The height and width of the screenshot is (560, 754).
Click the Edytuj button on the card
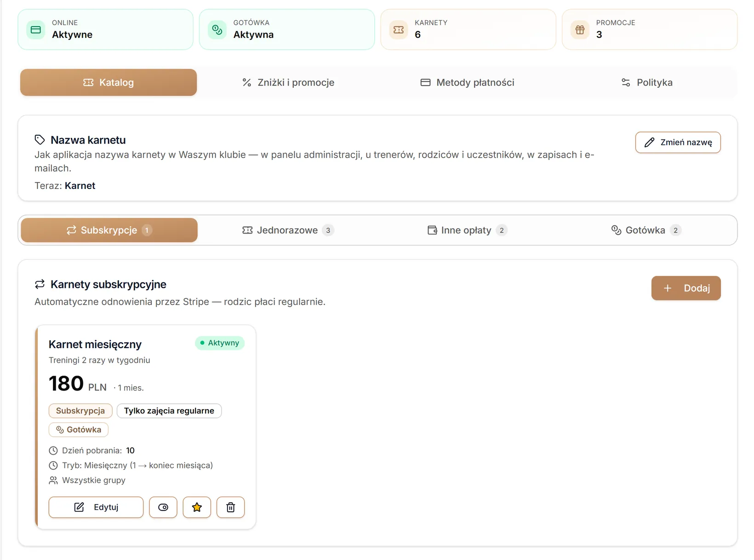point(96,507)
